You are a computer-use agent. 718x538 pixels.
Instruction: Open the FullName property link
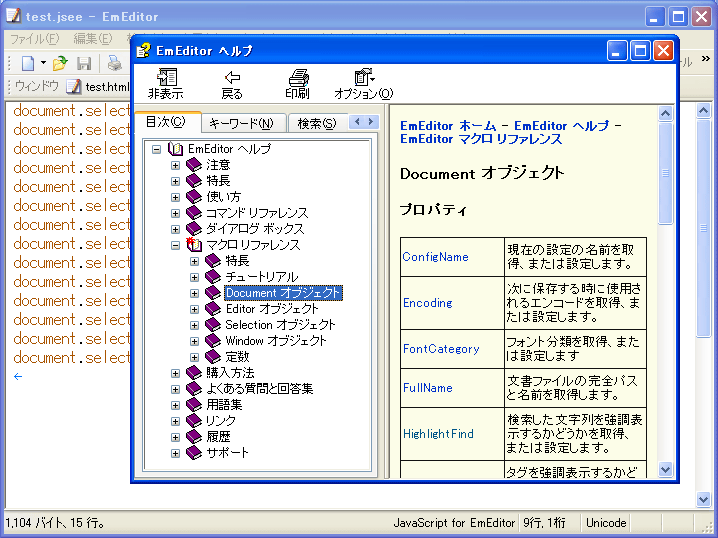coord(428,388)
